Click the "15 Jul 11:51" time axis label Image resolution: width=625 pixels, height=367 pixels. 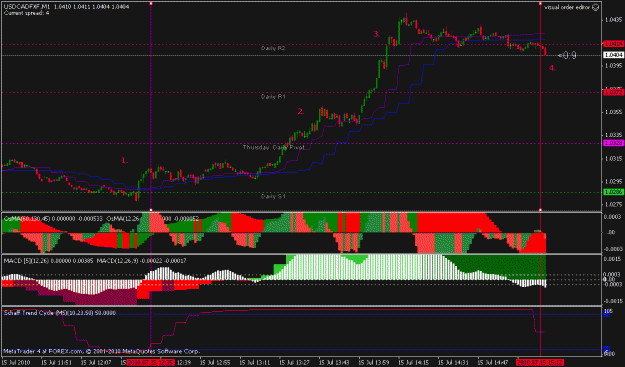[56, 363]
